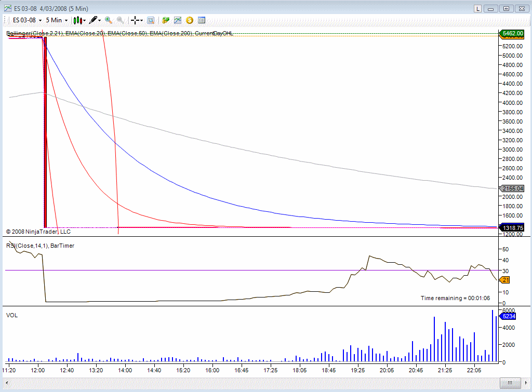Open the chart trader money icon
This screenshot has height=392, width=532.
[166, 20]
